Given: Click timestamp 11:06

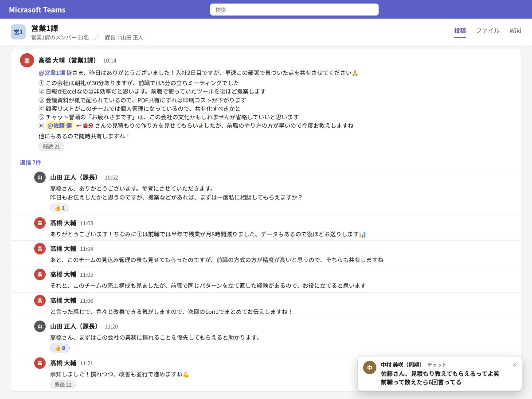Looking at the screenshot, I should (86, 301).
